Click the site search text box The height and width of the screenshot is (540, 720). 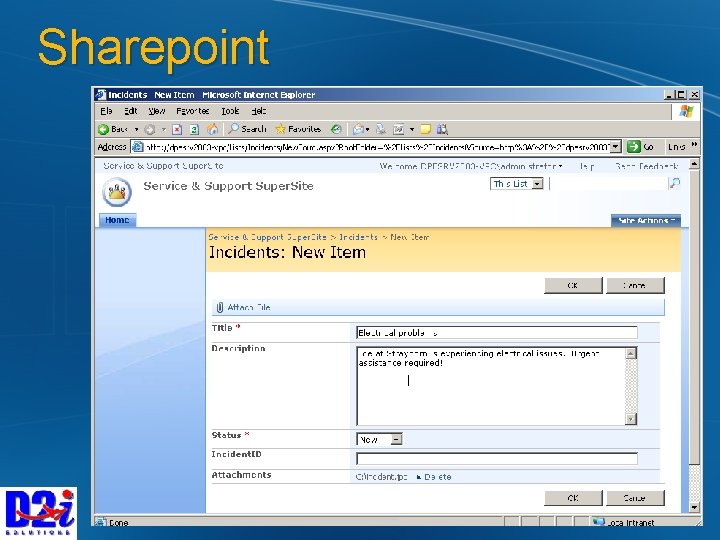608,184
